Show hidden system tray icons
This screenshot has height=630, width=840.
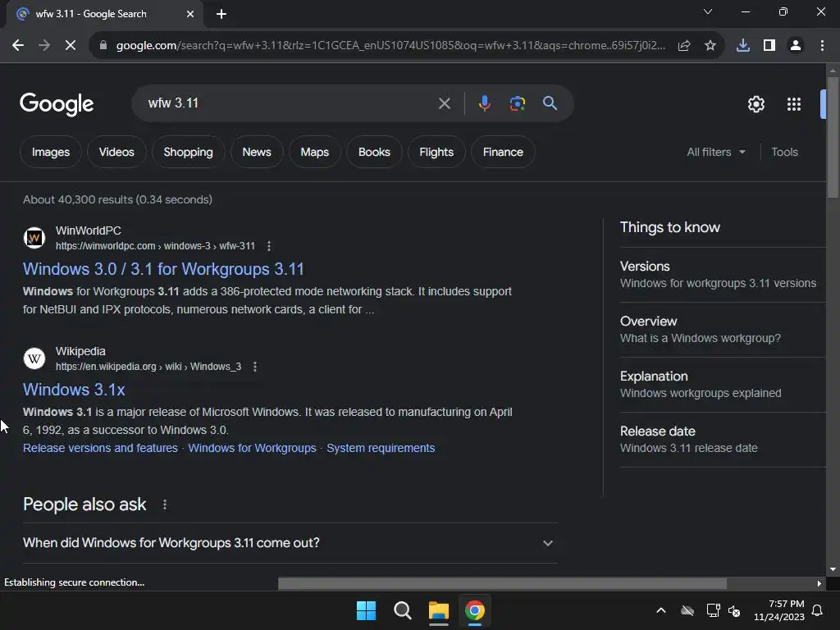click(x=661, y=610)
